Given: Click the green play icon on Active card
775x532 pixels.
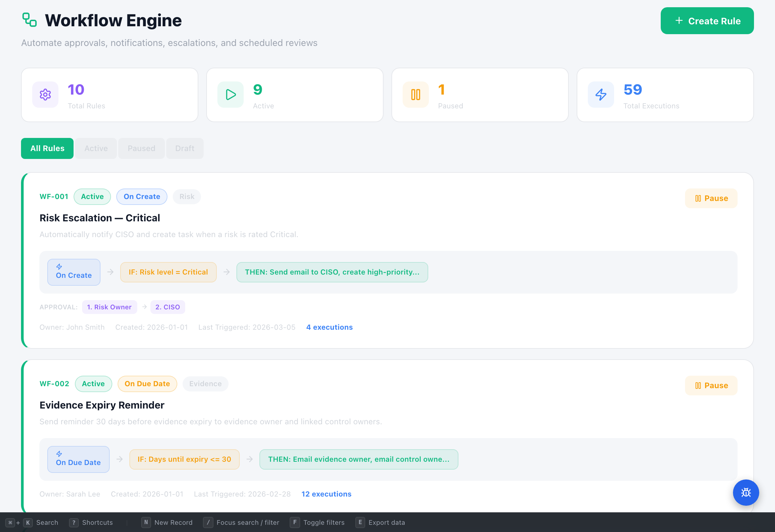Looking at the screenshot, I should [230, 94].
